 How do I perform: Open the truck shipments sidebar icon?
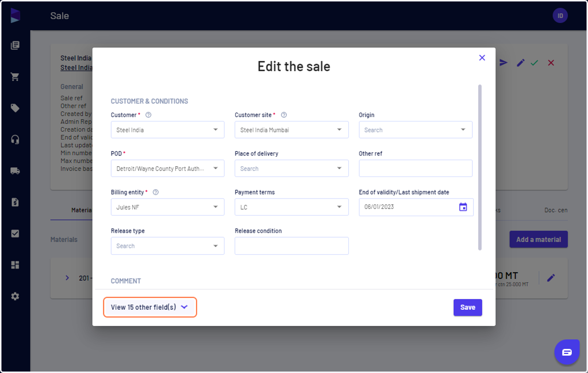tap(15, 171)
